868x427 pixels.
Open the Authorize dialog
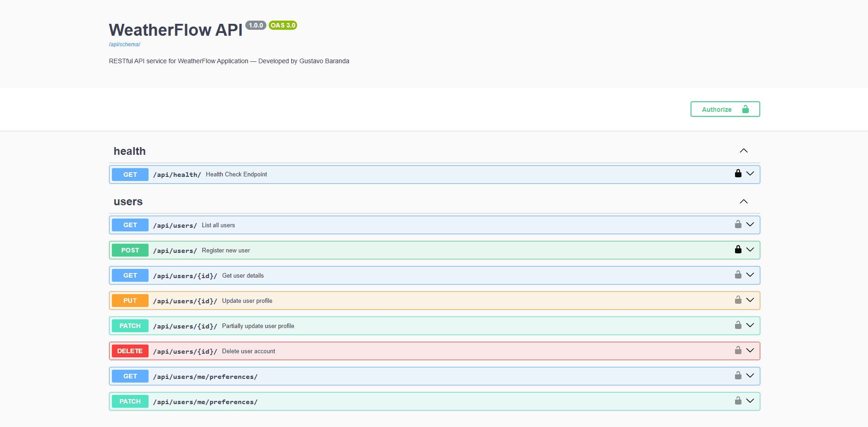725,109
